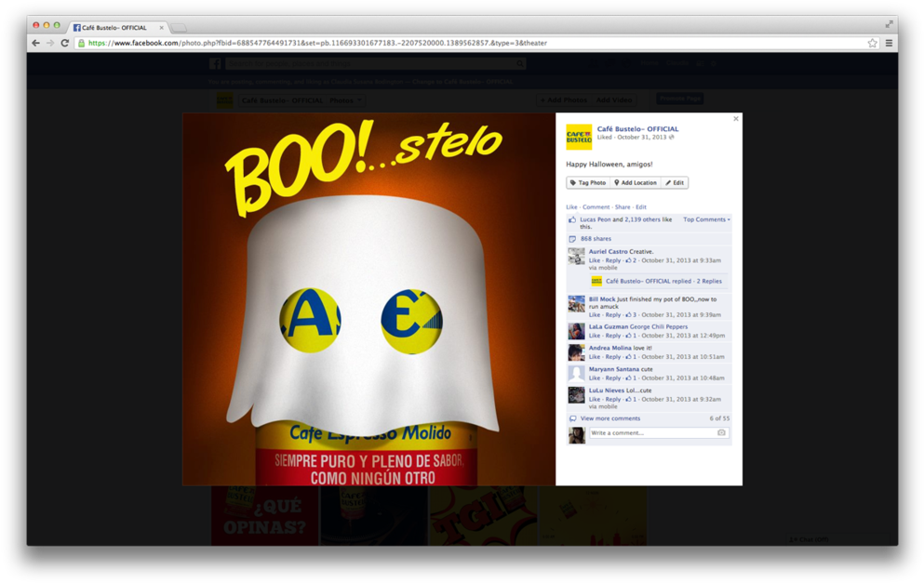This screenshot has height=583, width=924.
Task: Bookmark this page with the star icon
Action: [872, 43]
